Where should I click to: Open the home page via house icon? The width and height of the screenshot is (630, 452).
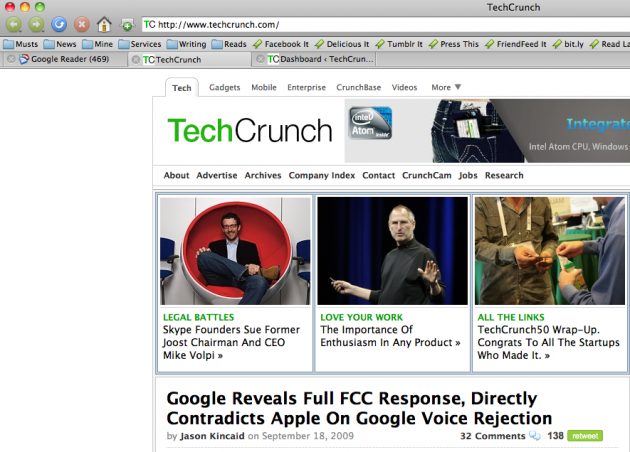click(x=104, y=25)
